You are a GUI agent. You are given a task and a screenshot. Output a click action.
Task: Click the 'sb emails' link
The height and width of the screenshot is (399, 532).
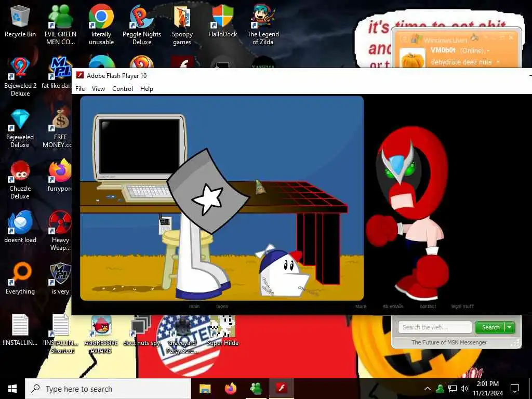(393, 307)
